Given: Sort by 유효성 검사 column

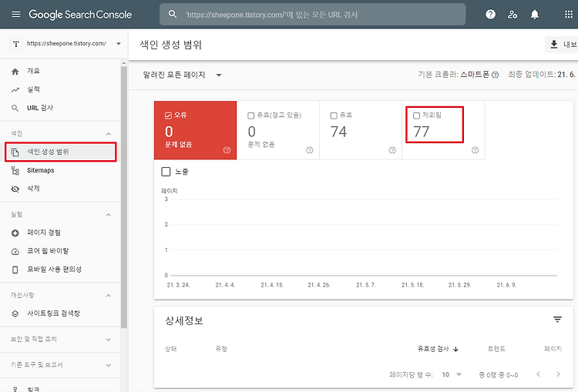Looking at the screenshot, I should click(x=438, y=349).
